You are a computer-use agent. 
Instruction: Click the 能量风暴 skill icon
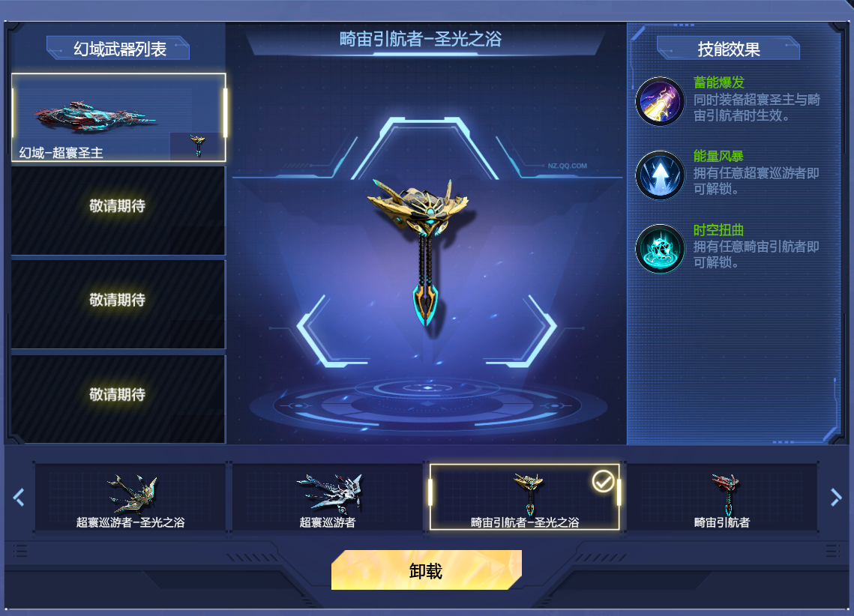click(x=660, y=175)
